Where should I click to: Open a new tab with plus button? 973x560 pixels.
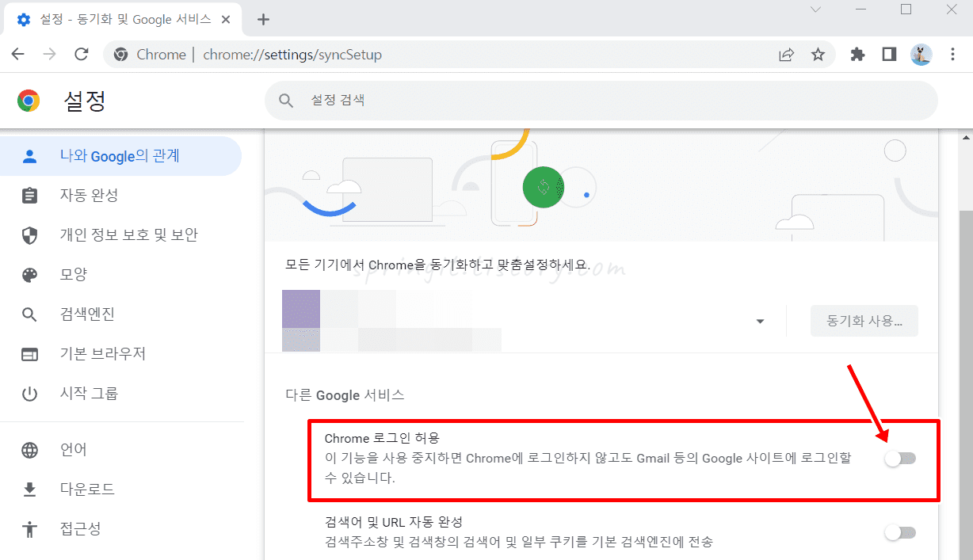click(x=264, y=19)
